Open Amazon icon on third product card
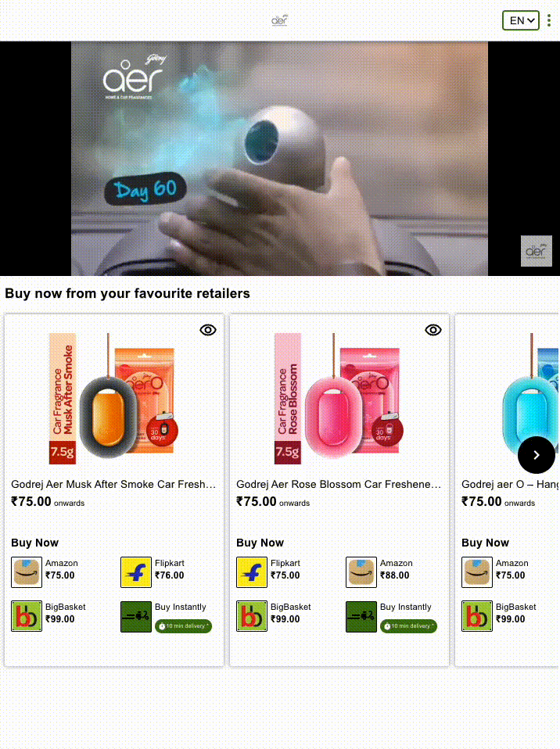 tap(477, 572)
